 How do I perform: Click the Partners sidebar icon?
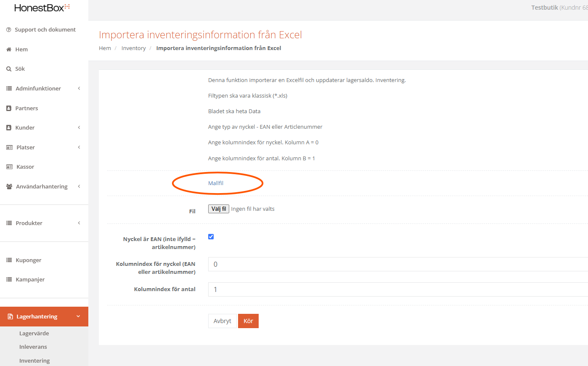pos(9,108)
